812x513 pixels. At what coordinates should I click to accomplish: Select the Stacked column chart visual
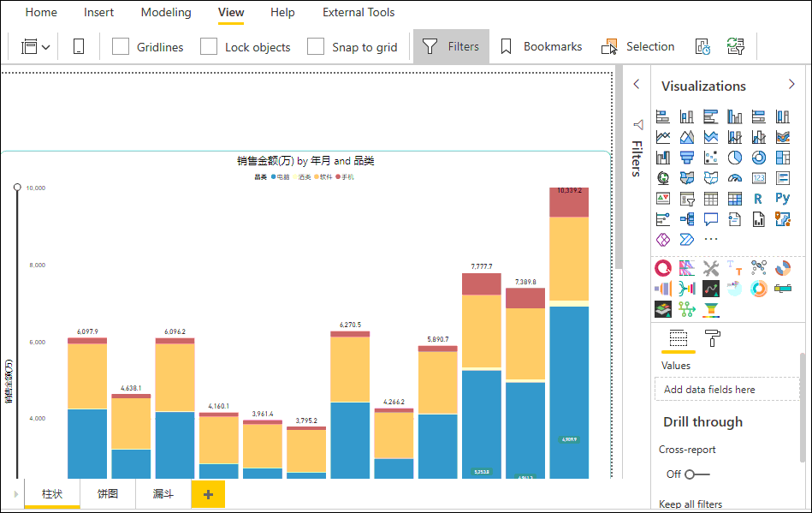(687, 116)
